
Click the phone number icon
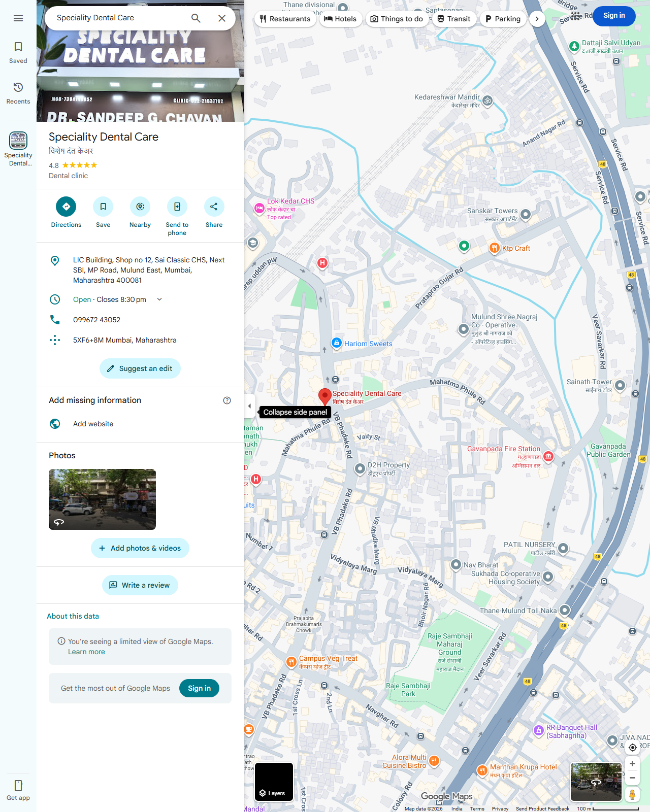(55, 320)
